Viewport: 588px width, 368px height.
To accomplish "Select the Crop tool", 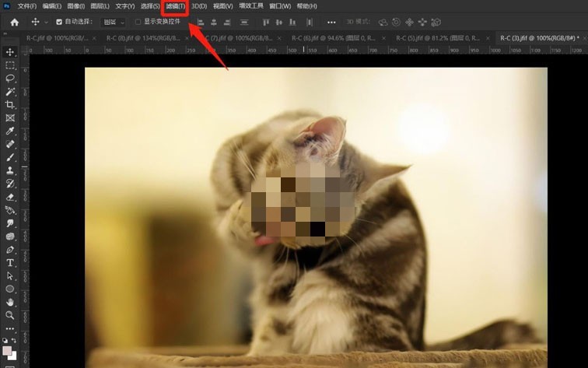I will point(10,105).
